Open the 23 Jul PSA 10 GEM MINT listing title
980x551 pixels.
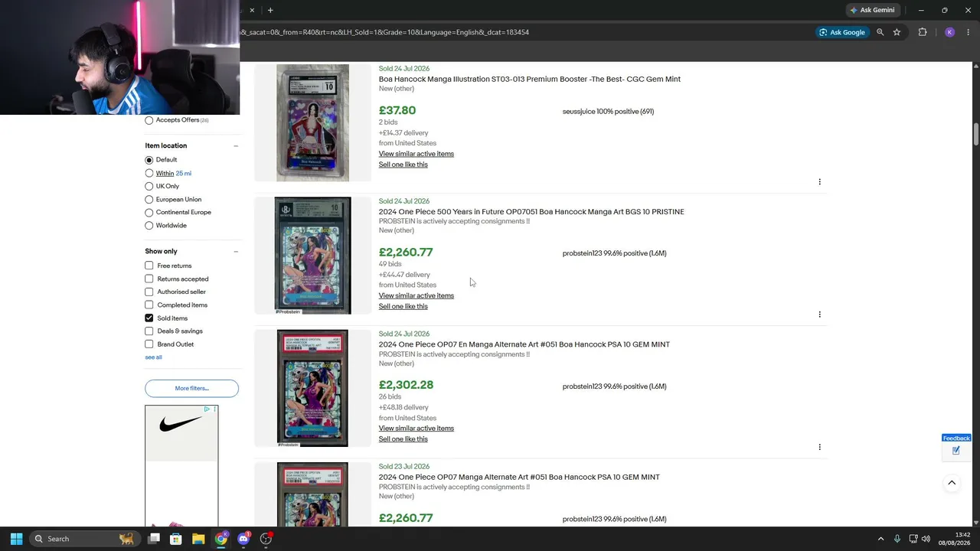[519, 478]
